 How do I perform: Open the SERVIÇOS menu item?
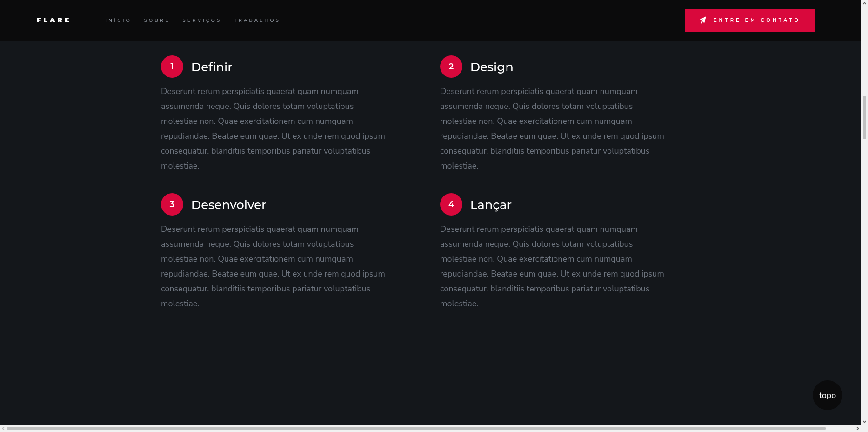click(202, 20)
